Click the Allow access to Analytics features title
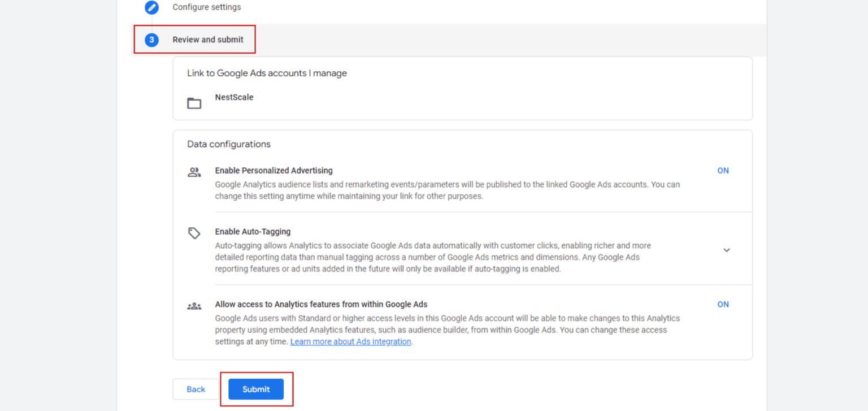868x411 pixels. 321,304
